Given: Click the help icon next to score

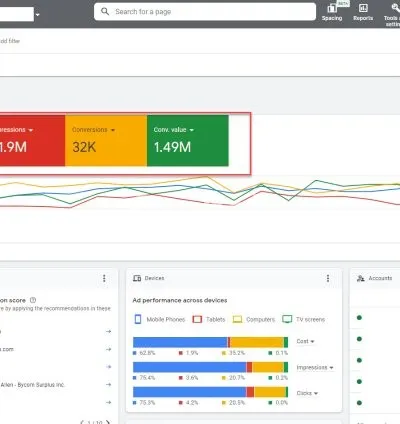Looking at the screenshot, I should click(33, 300).
